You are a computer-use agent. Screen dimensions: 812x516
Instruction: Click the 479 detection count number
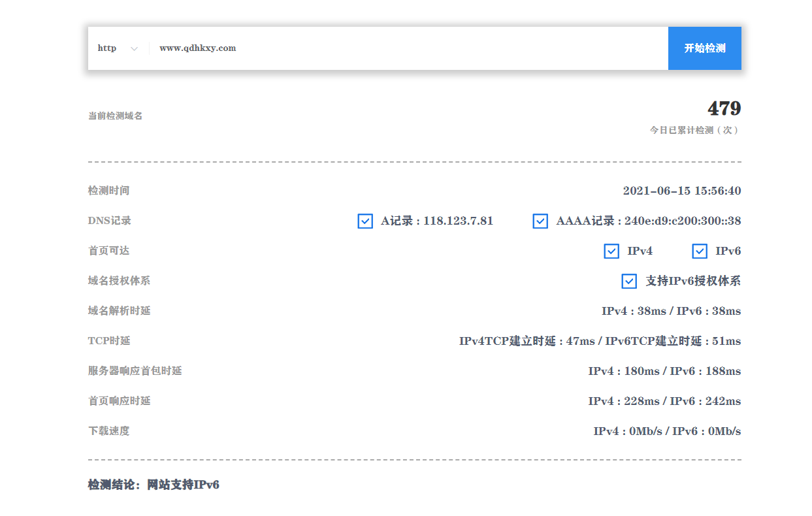click(x=724, y=108)
